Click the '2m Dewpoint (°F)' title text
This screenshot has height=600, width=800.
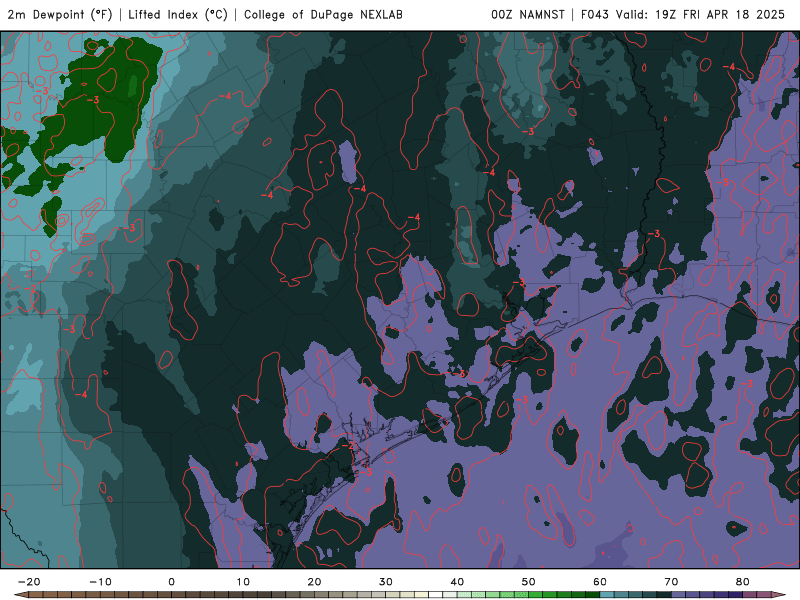60,15
